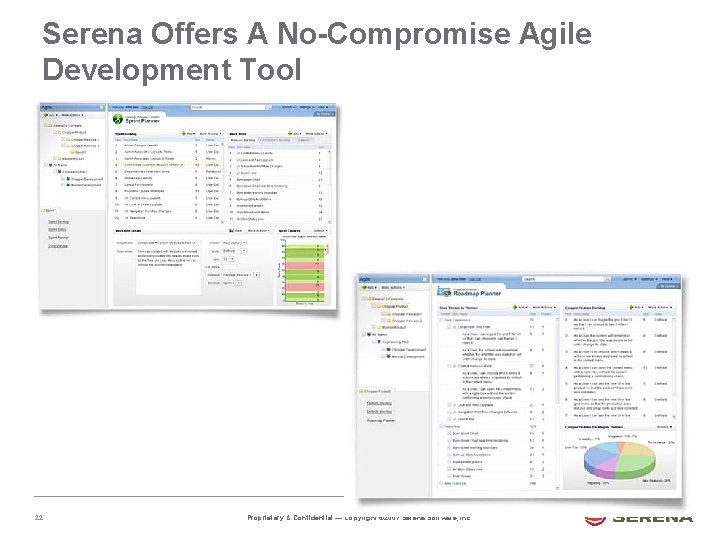Open Admin menu in Sprint Planner window
720x540 pixels.
tap(288, 107)
